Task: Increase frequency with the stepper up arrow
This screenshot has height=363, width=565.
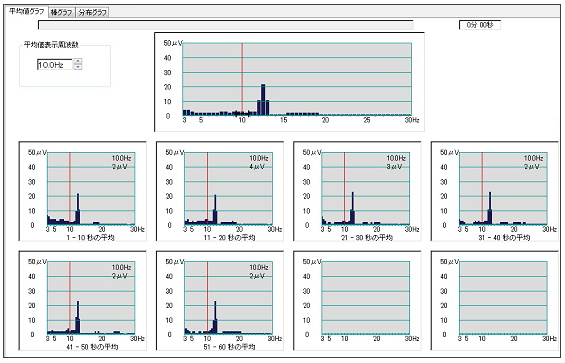Action: [77, 61]
